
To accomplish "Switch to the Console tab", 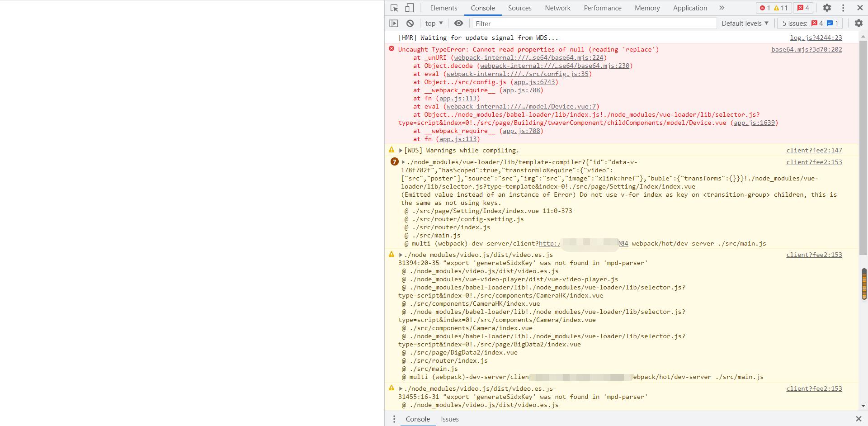I will pyautogui.click(x=482, y=8).
